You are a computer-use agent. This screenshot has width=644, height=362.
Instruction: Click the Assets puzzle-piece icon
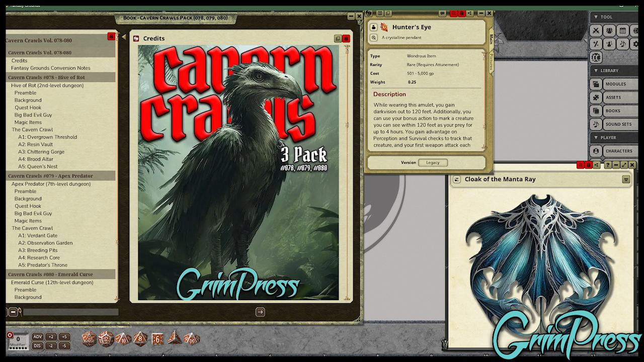[596, 98]
